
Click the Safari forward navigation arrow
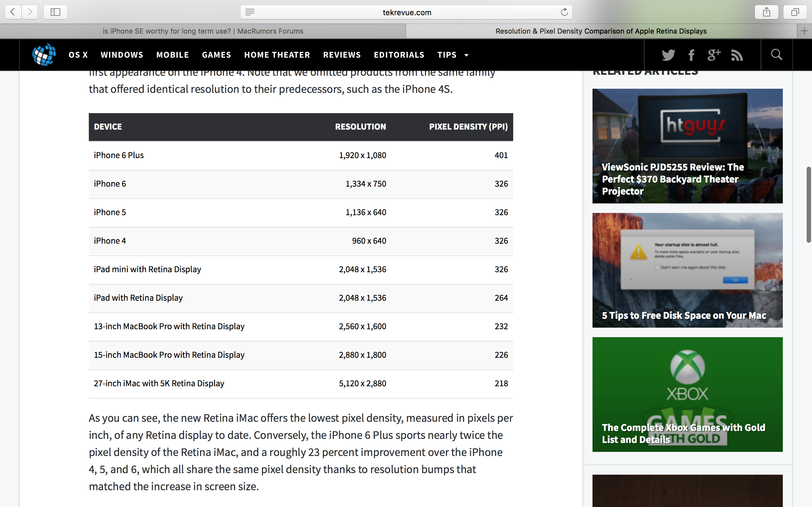pyautogui.click(x=30, y=12)
